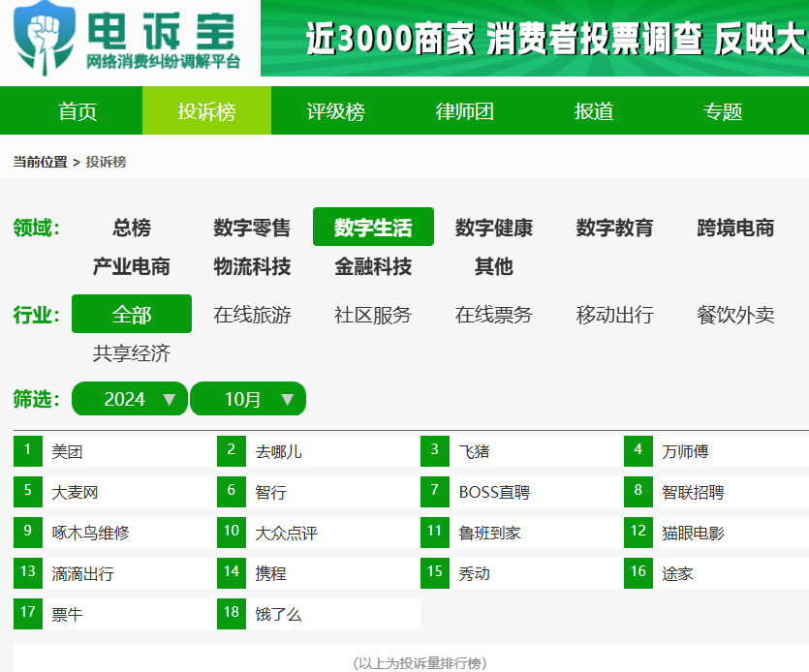809x672 pixels.
Task: Open rank 3 entry 飞猪
Action: coord(474,452)
